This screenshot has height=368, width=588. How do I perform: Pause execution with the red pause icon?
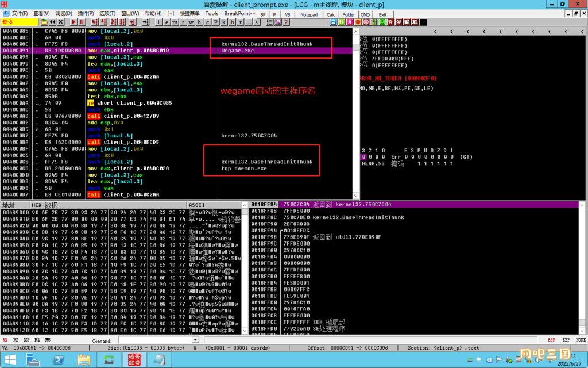[x=82, y=22]
